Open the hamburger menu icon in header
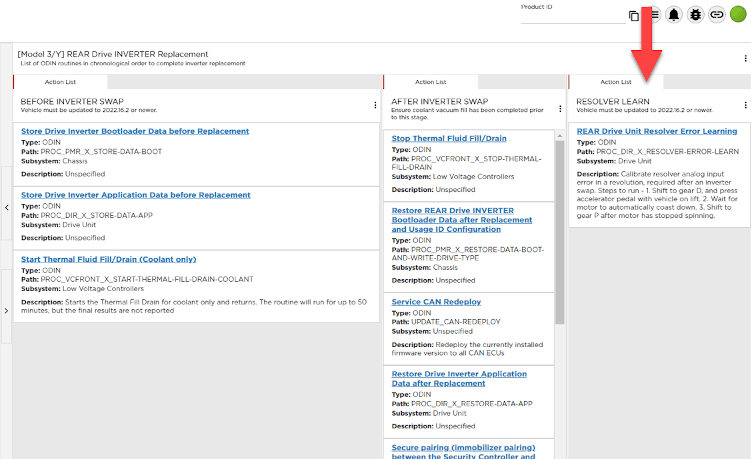This screenshot has width=752, height=459. [653, 15]
